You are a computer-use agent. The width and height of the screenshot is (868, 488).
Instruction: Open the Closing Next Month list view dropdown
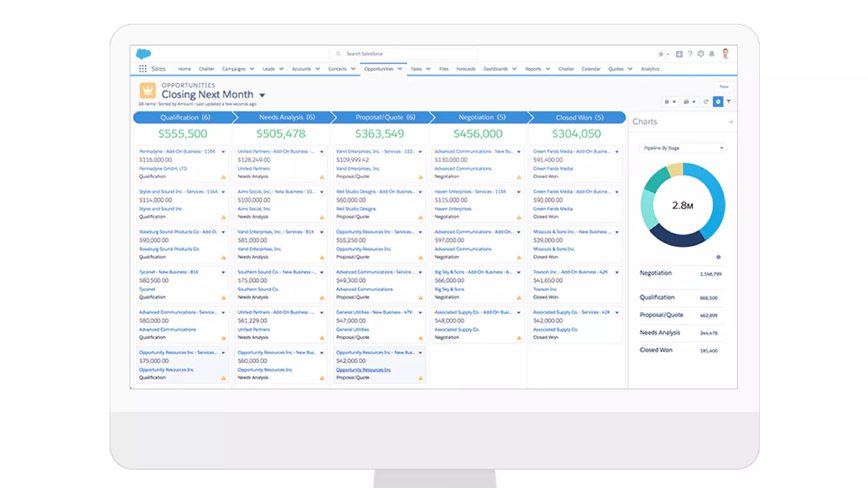(262, 95)
